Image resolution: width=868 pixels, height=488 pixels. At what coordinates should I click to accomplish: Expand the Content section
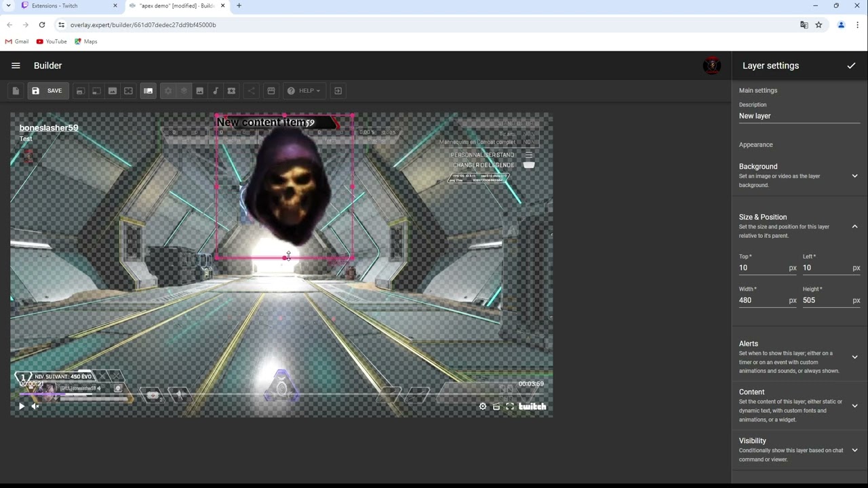pyautogui.click(x=800, y=405)
